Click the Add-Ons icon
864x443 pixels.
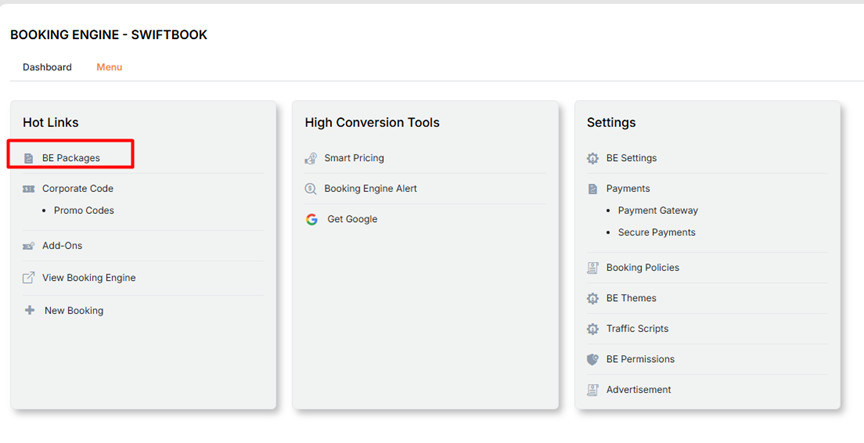29,246
